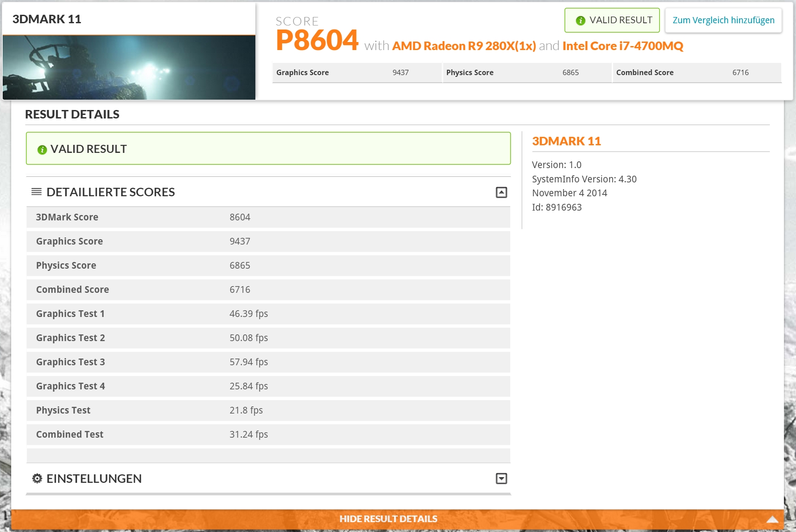Click the up triangle on the orange bar
Image resolution: width=796 pixels, height=532 pixels.
click(772, 519)
